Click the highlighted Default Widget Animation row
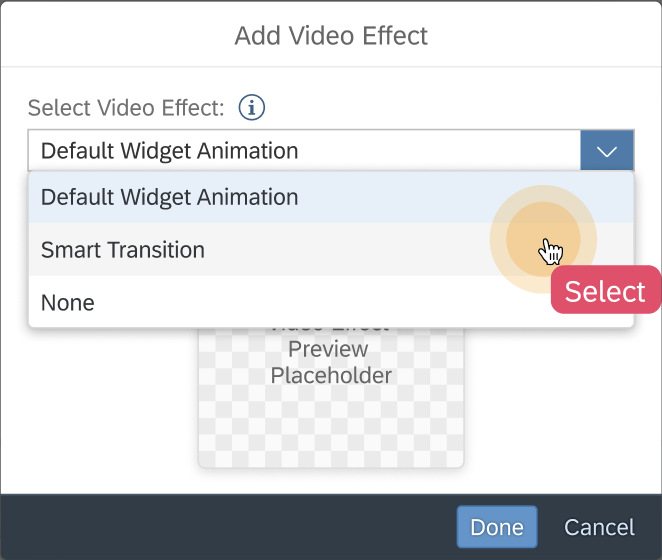Screen dimensions: 662x560 pos(331,197)
